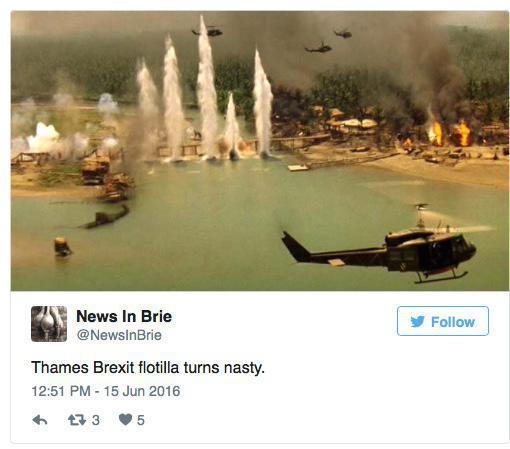The height and width of the screenshot is (449, 510).
Task: Click the floating barrel in the water
Action: click(62, 247)
